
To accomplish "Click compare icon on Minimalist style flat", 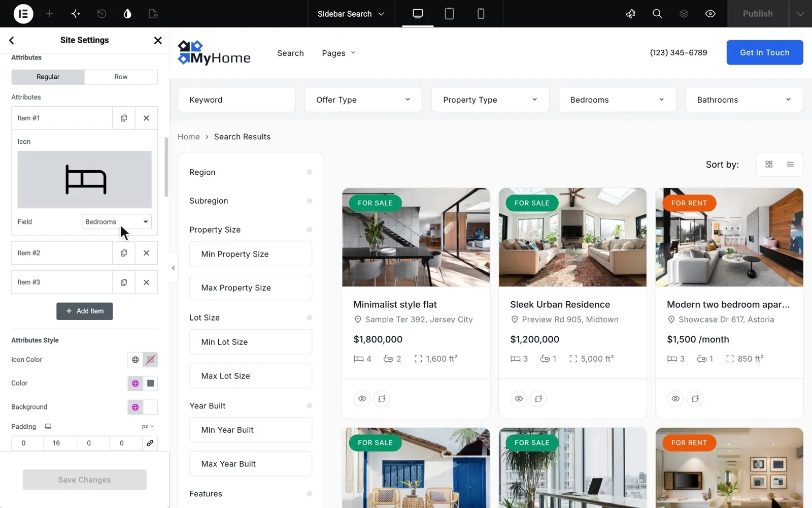I will (382, 399).
